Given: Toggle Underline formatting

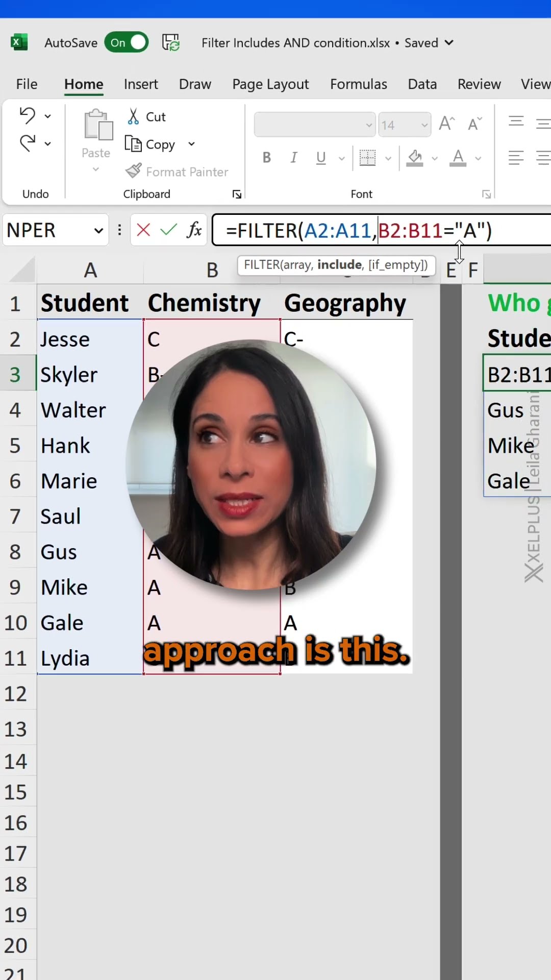Looking at the screenshot, I should coord(321,158).
